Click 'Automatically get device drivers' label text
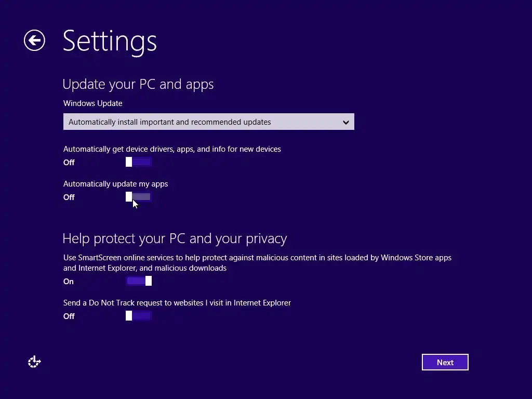The height and width of the screenshot is (399, 532). [x=172, y=149]
